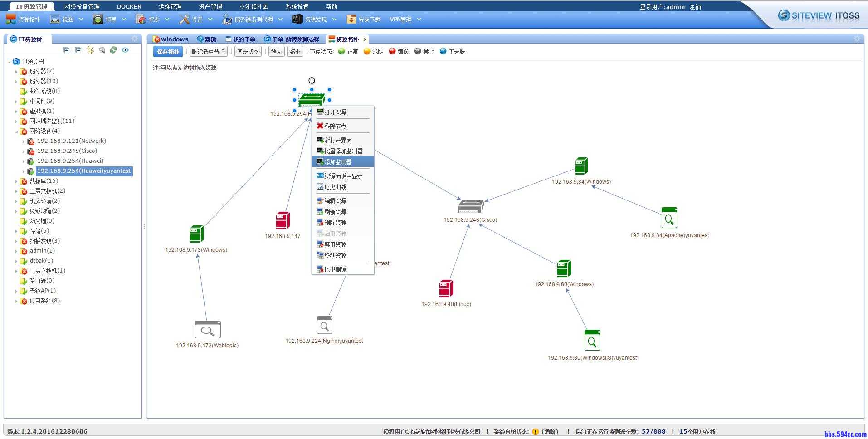Click the blue 未关联 status icon
The width and height of the screenshot is (868, 439).
(442, 51)
